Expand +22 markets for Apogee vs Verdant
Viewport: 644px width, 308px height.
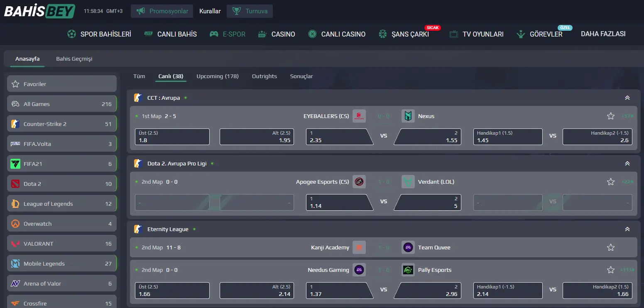click(x=627, y=182)
